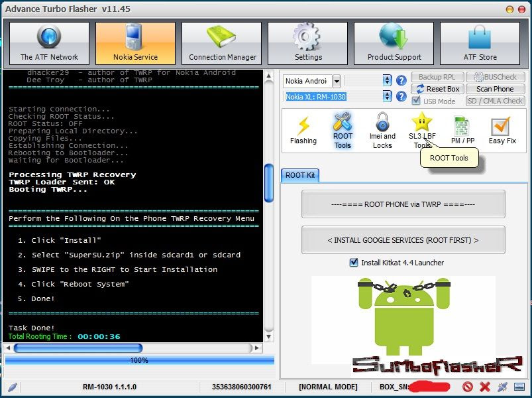The width and height of the screenshot is (532, 398).
Task: Switch to the ROOT Kit tab
Action: [x=300, y=175]
